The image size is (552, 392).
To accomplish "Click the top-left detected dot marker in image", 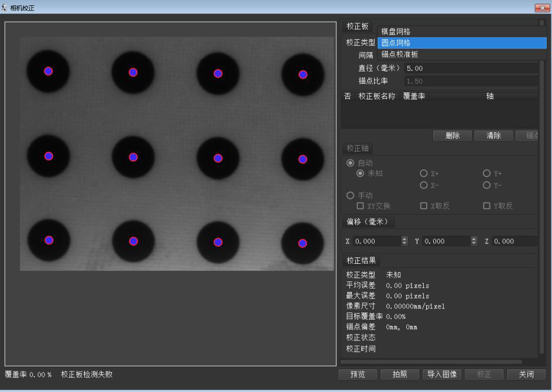I will pyautogui.click(x=49, y=71).
